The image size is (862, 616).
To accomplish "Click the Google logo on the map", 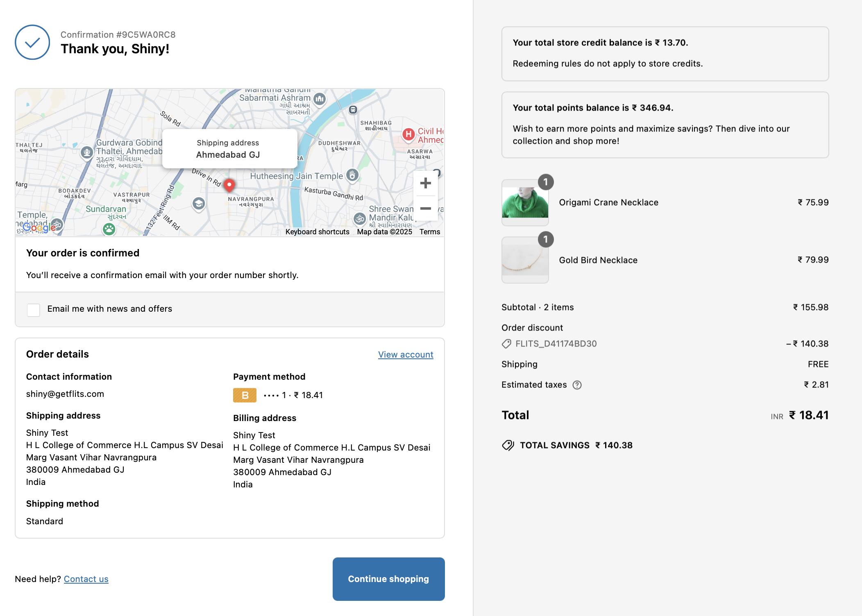I will (39, 227).
